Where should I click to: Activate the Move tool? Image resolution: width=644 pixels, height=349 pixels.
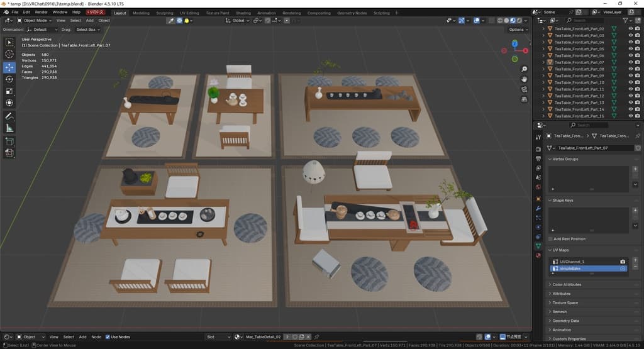(9, 67)
